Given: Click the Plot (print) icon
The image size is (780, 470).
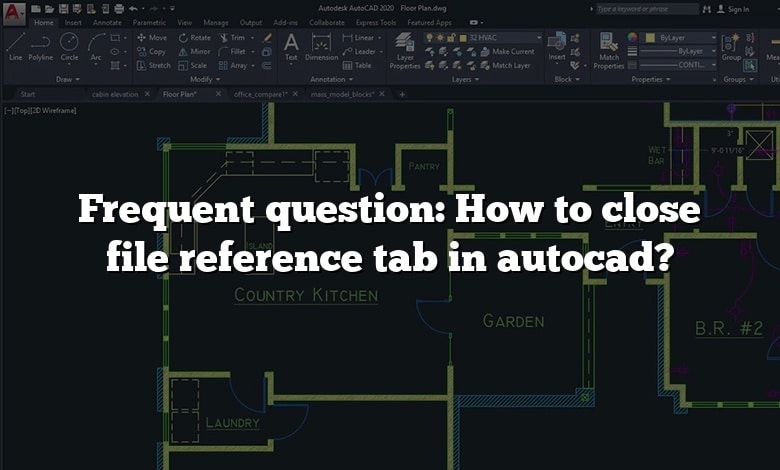Looking at the screenshot, I should (x=119, y=8).
